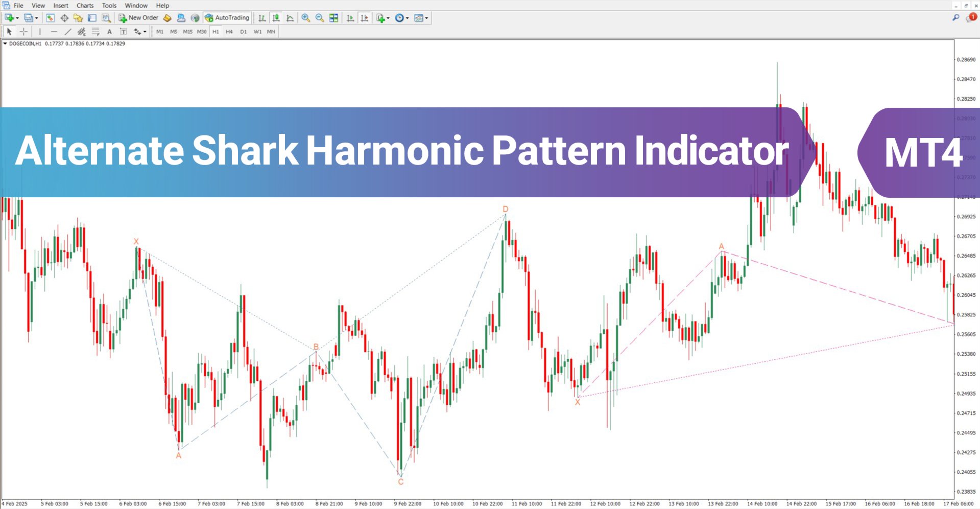Select the Fibonacci retracement tool
This screenshot has height=509, width=980.
pyautogui.click(x=95, y=32)
